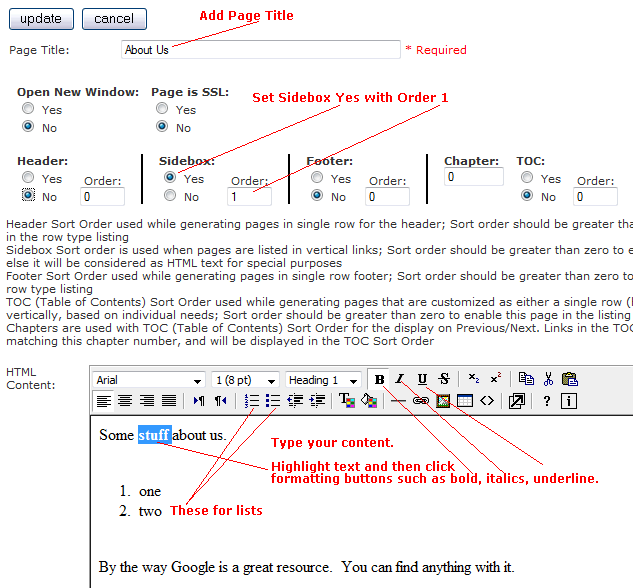The height and width of the screenshot is (588, 633).
Task: Open the Arial font family dropdown
Action: 149,380
